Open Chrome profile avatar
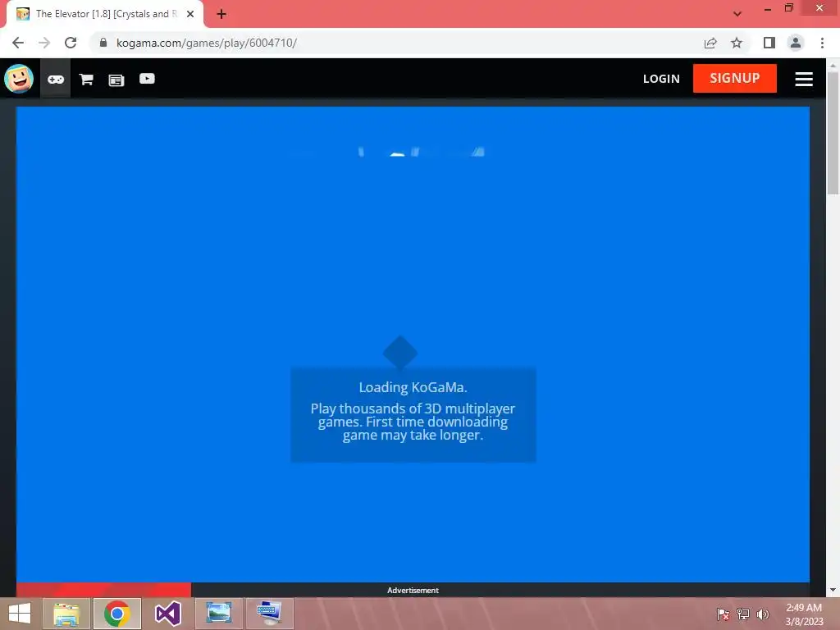 coord(796,43)
